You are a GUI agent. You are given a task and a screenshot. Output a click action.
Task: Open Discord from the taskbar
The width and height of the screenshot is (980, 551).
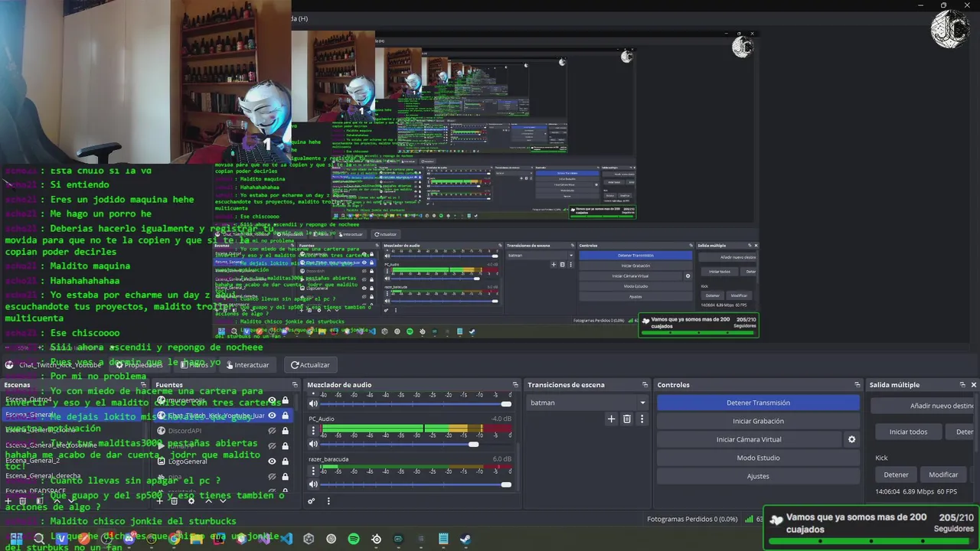coord(129,539)
